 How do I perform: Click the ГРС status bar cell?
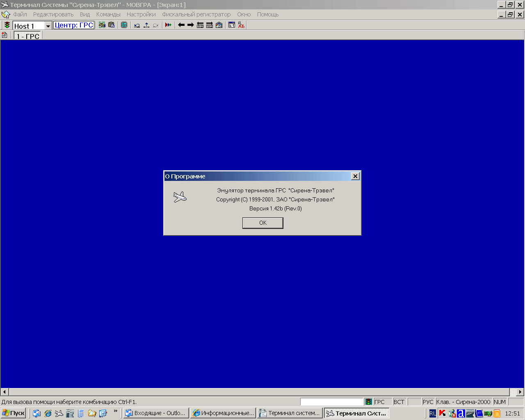pos(383,402)
